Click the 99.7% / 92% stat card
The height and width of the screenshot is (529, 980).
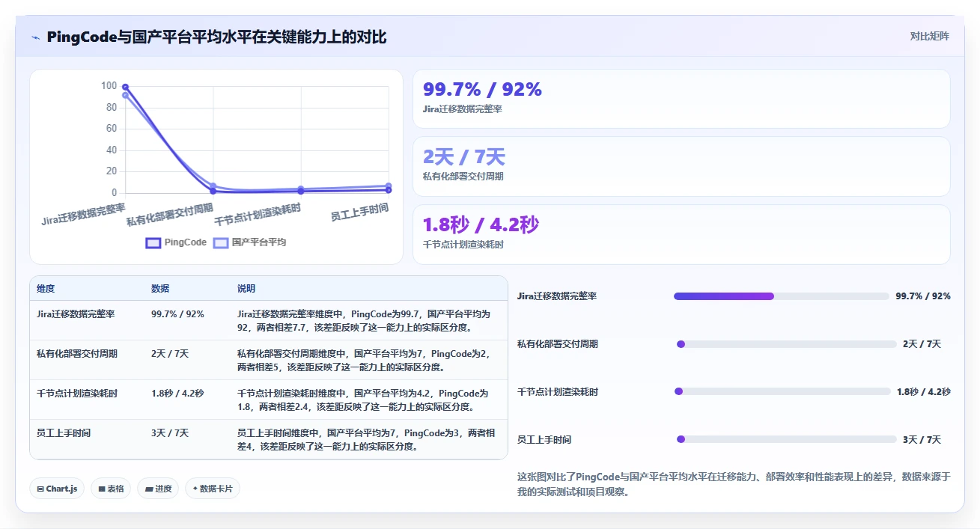point(681,99)
